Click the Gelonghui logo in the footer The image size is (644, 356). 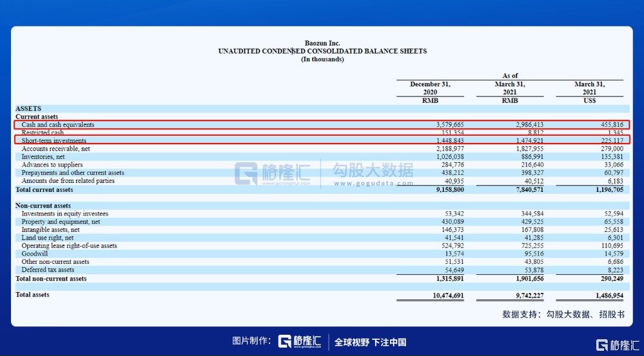click(300, 342)
